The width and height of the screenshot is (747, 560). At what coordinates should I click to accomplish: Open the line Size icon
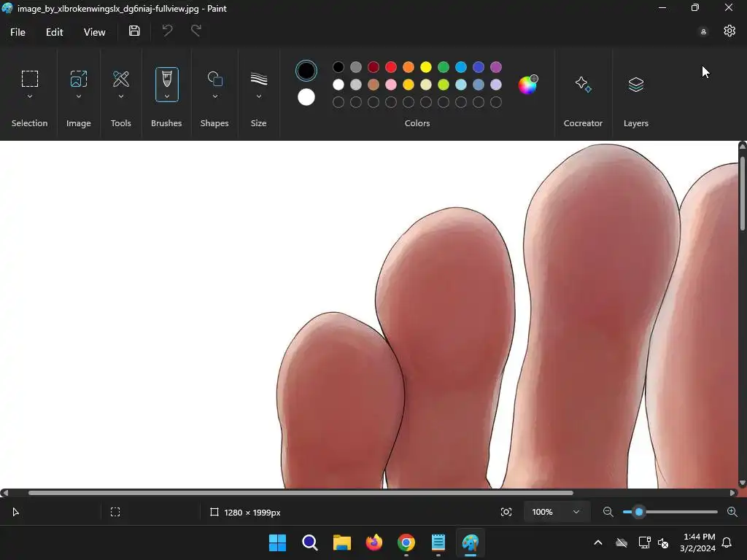click(x=259, y=79)
